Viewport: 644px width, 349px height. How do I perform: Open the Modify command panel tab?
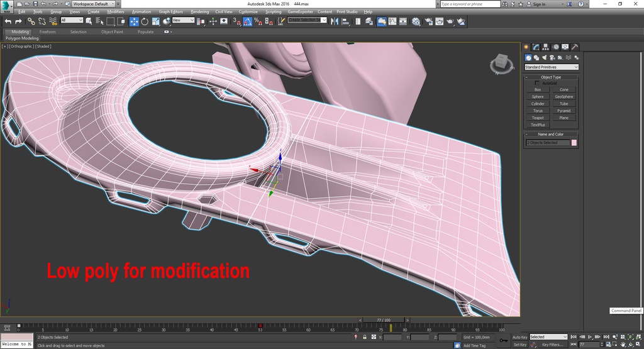[x=536, y=47]
